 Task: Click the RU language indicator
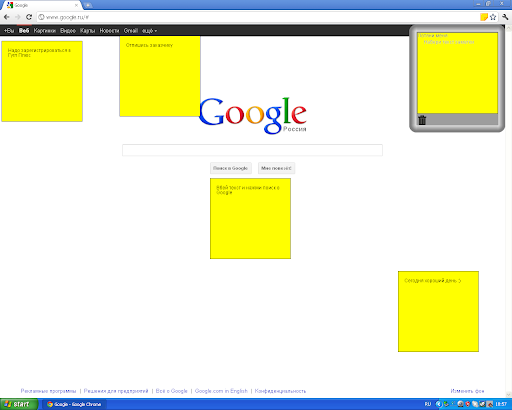coord(428,404)
